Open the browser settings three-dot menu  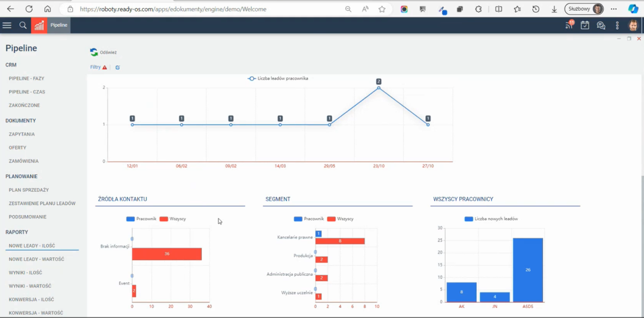613,9
